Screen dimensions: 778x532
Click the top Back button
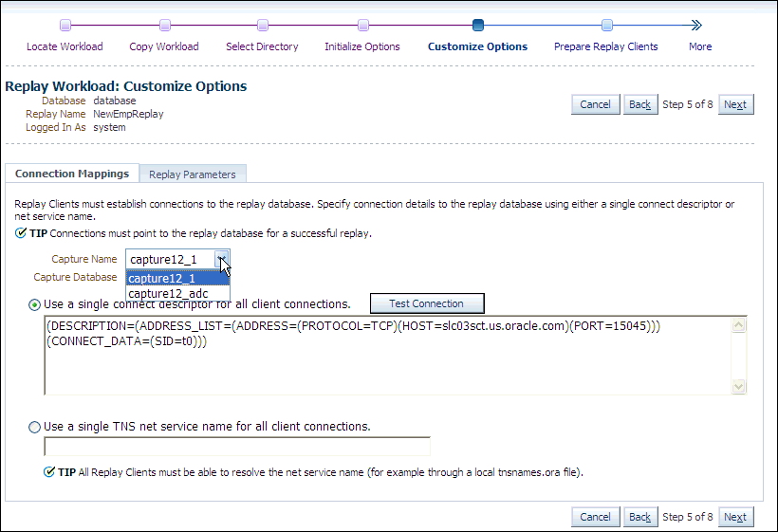639,104
